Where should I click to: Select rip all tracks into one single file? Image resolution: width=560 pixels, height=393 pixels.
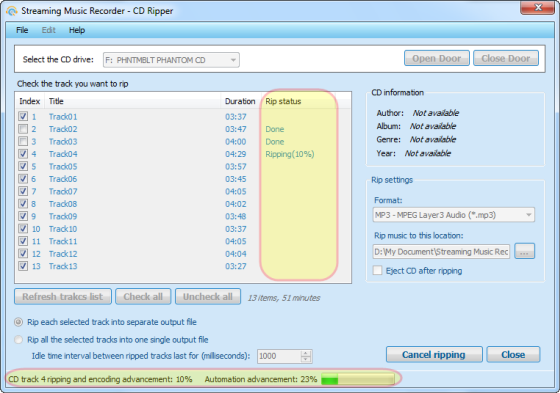[x=18, y=339]
